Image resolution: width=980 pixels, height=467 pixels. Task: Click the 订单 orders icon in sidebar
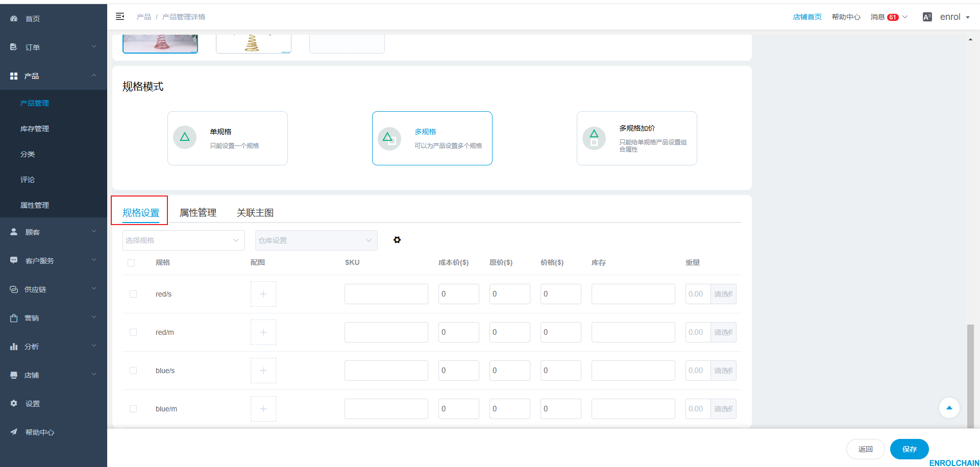coord(14,47)
